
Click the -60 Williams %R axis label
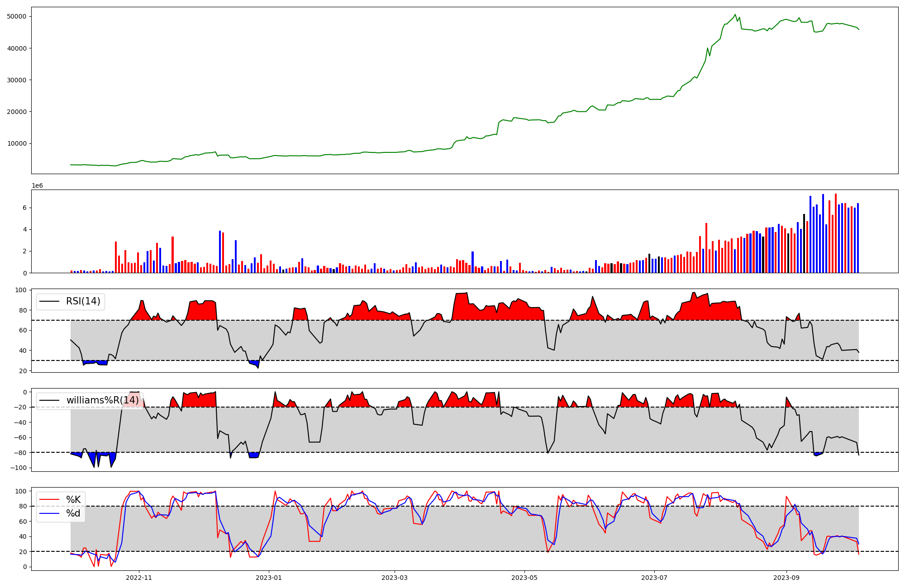tap(19, 437)
